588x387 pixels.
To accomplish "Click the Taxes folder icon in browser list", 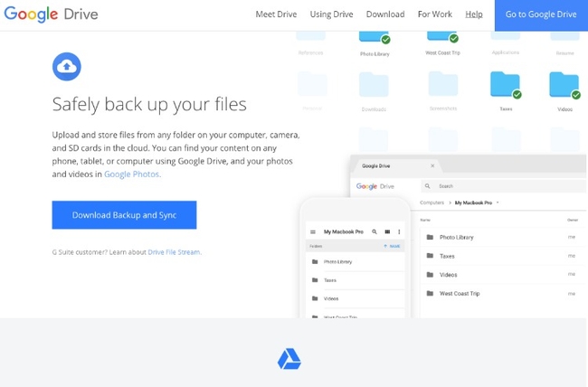I will (x=430, y=256).
